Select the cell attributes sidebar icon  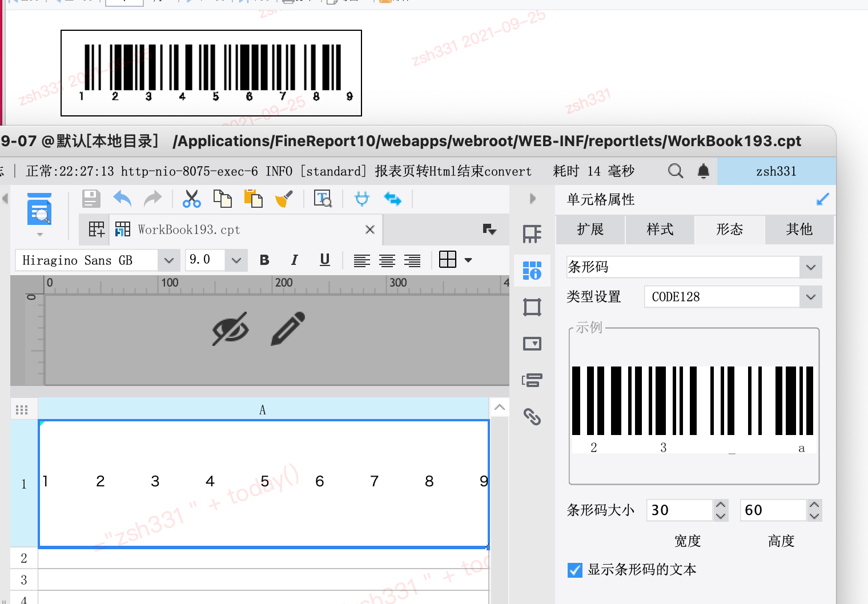[532, 271]
